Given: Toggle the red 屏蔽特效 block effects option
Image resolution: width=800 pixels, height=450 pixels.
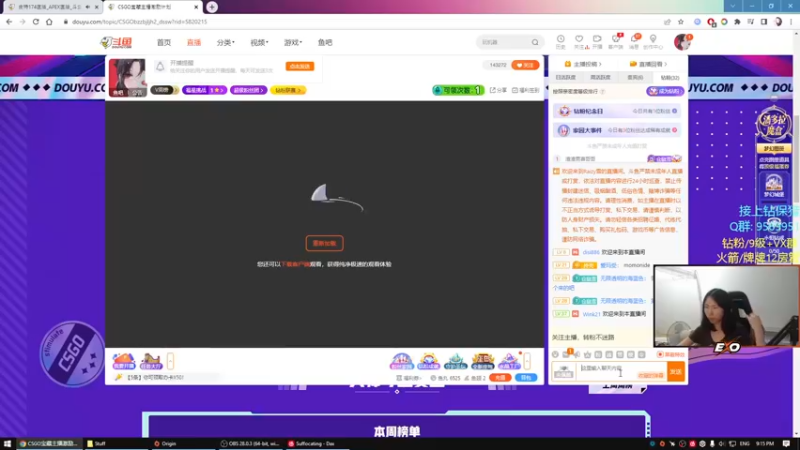Looking at the screenshot, I should 670,354.
